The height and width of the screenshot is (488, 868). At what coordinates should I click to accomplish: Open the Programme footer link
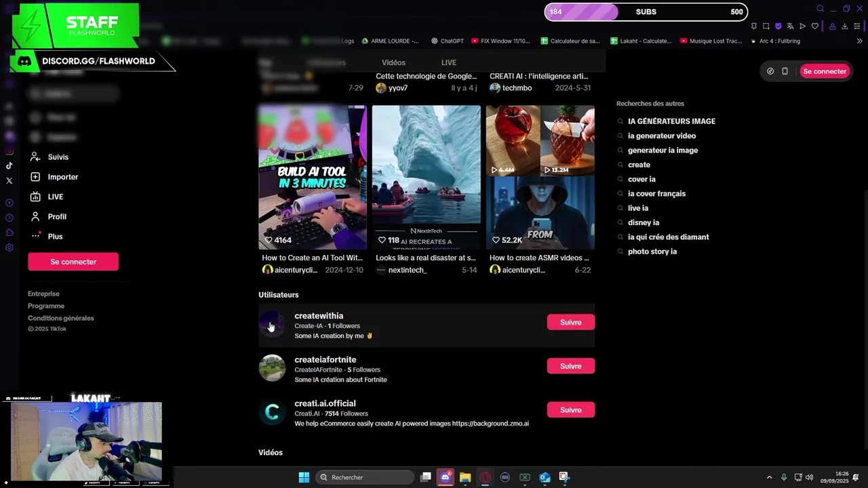tap(46, 306)
